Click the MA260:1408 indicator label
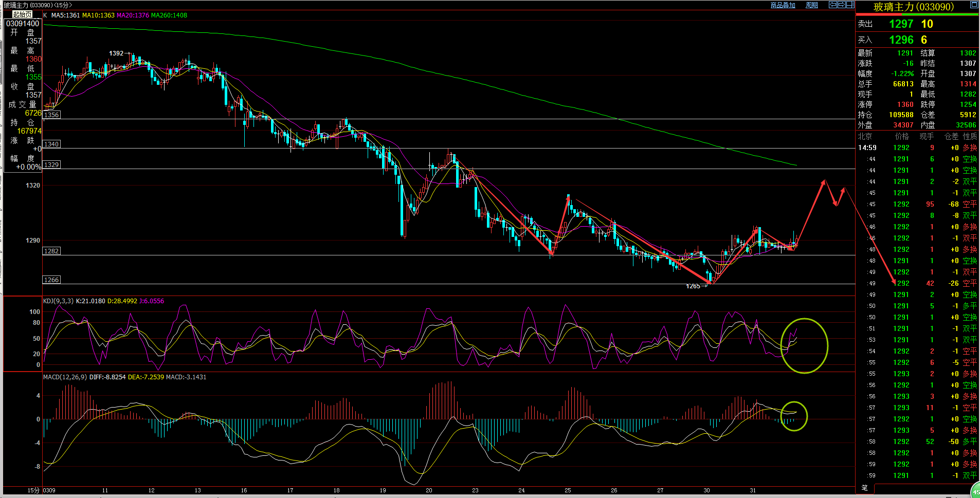Viewport: 980px width, 498px height. 169,15
